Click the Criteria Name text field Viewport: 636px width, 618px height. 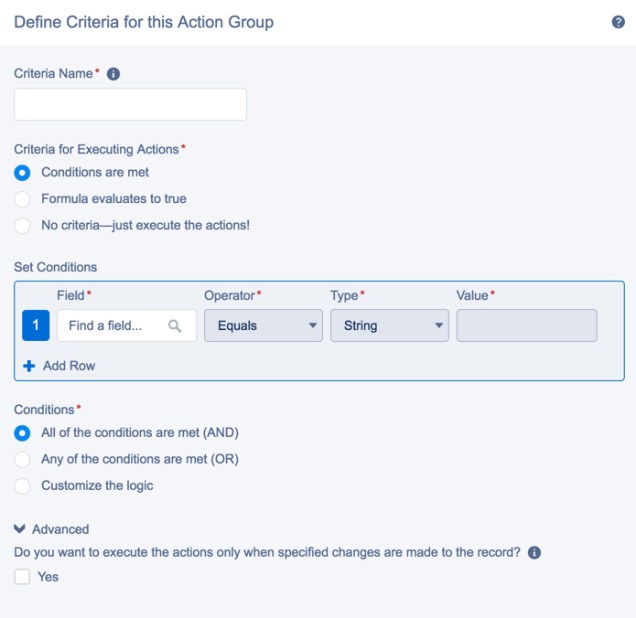[x=130, y=105]
